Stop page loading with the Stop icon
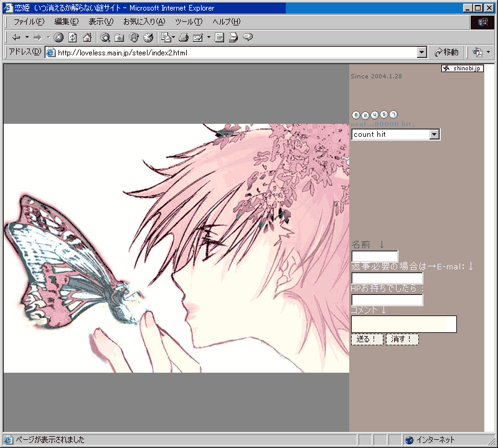 (59, 37)
